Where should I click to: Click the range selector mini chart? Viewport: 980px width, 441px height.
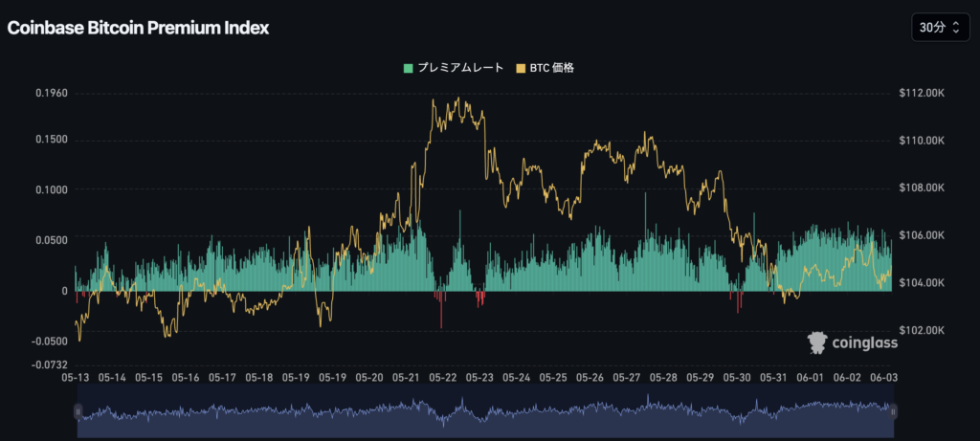tap(485, 410)
